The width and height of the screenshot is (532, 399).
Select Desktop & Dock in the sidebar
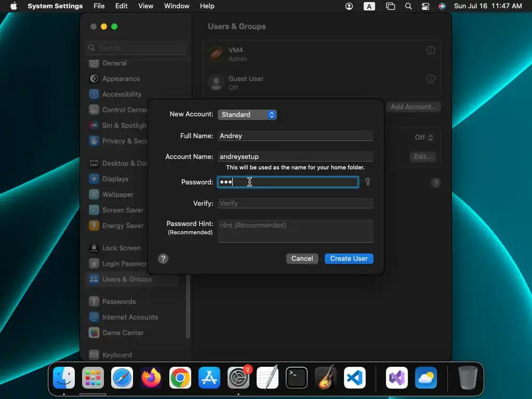click(x=117, y=164)
